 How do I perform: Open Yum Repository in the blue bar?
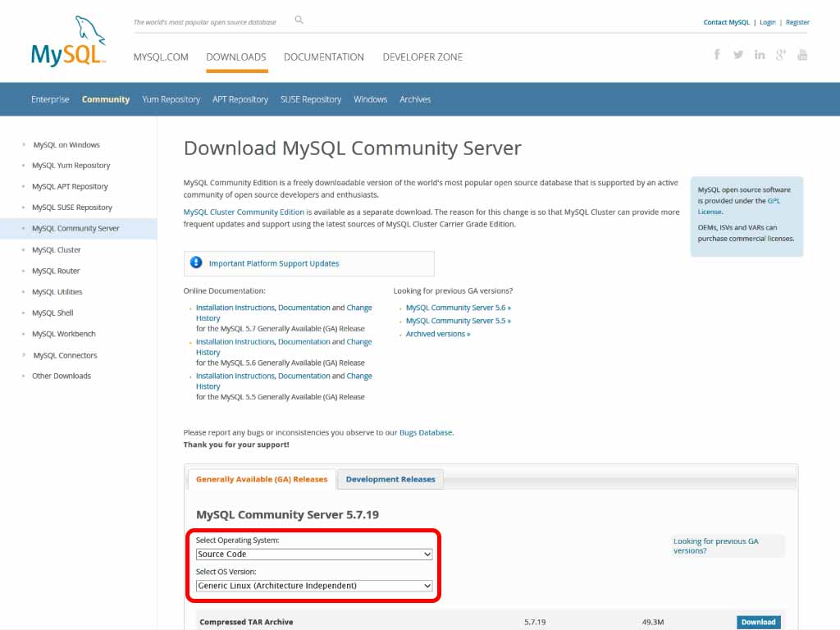[x=171, y=99]
